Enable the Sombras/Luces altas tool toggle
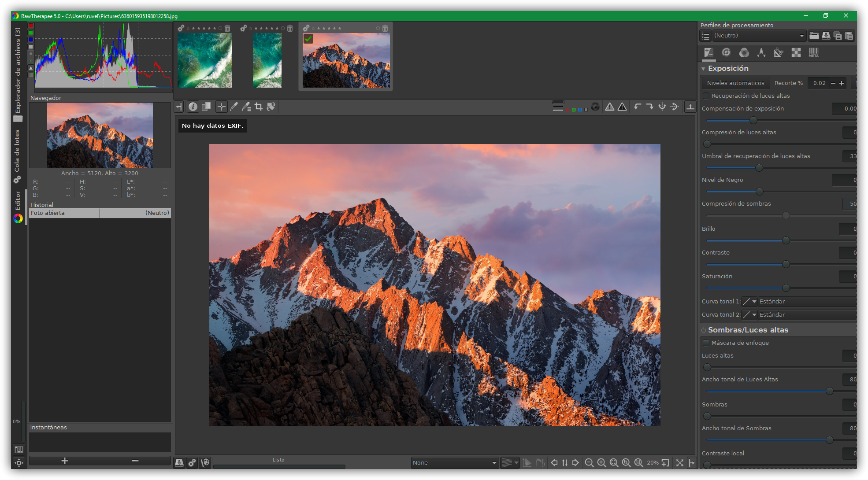This screenshot has width=868, height=480. click(x=704, y=330)
